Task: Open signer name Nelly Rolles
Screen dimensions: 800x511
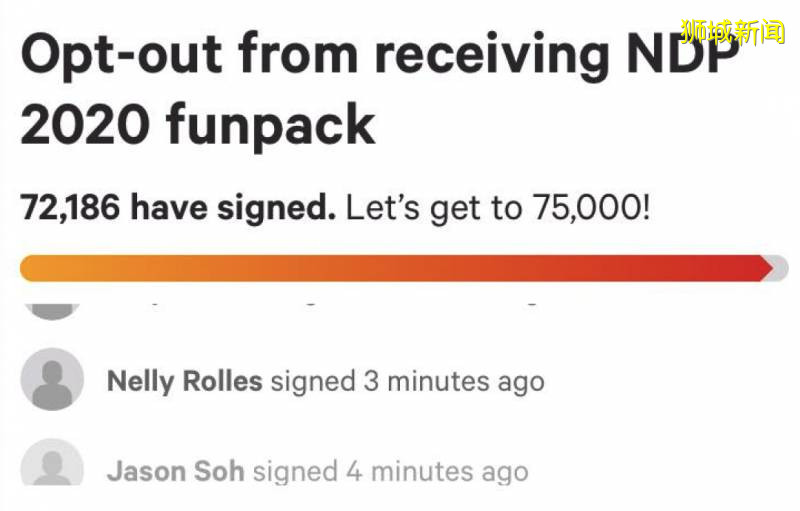Action: 184,381
